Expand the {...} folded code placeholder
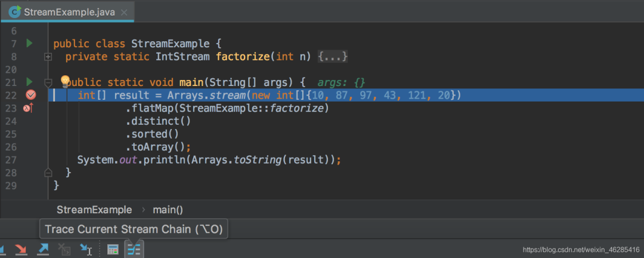The width and height of the screenshot is (644, 258). [x=333, y=56]
